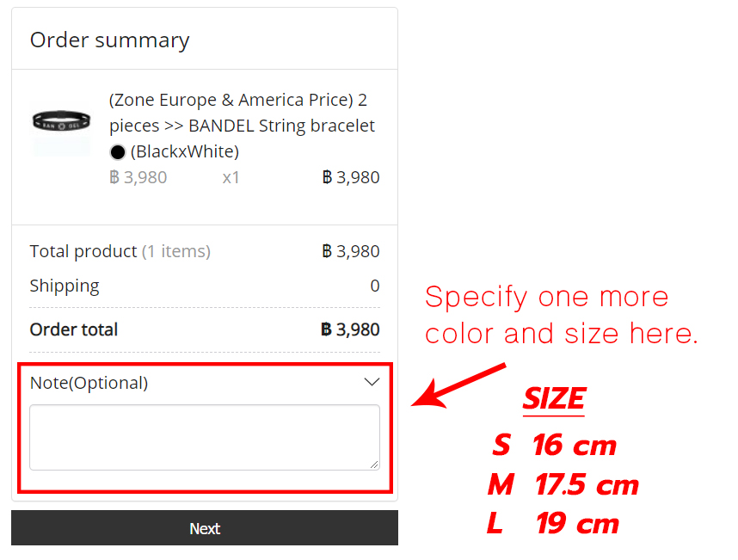Click the S 16 cm size line
The image size is (738, 560).
(x=554, y=445)
